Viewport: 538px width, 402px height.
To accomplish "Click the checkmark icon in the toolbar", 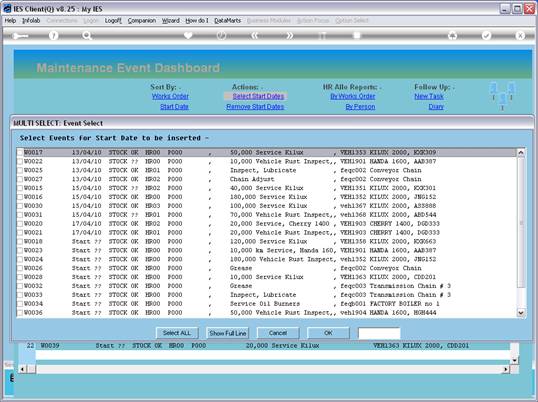I will 486,35.
